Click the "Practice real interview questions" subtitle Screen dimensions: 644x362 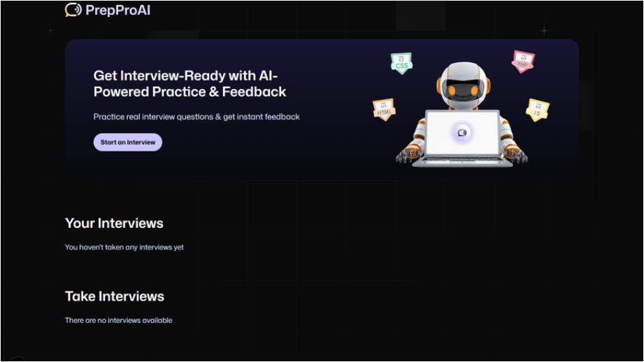point(196,117)
